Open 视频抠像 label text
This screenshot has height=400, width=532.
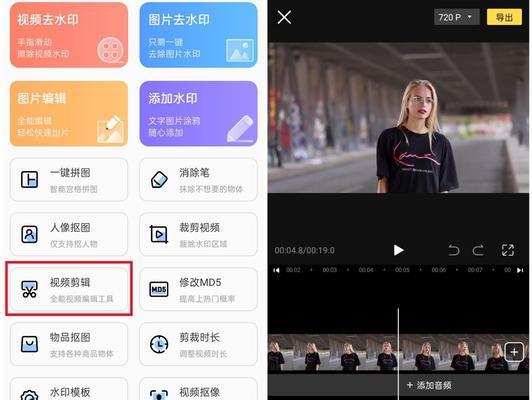(x=200, y=392)
